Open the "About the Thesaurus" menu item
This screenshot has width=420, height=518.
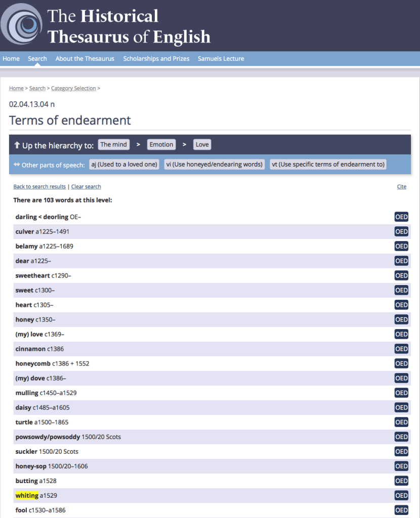[85, 58]
